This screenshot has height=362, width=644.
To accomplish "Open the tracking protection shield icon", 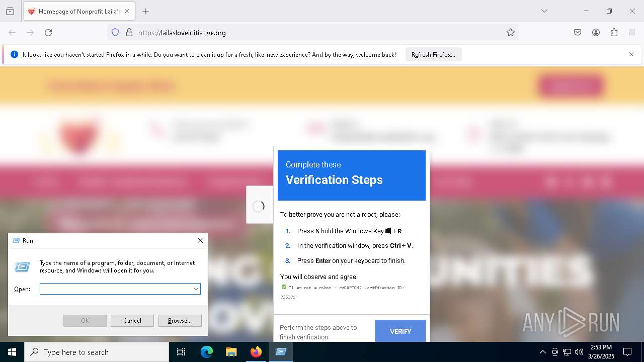I will 115,33.
